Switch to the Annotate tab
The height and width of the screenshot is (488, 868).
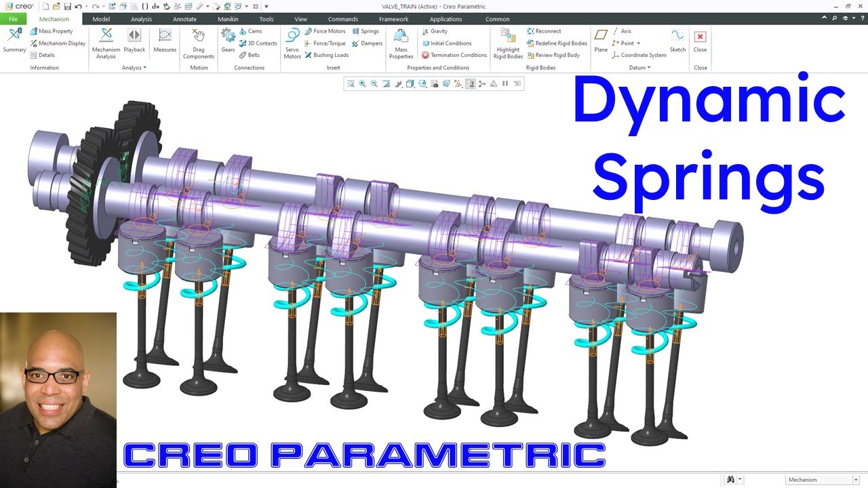coord(184,19)
